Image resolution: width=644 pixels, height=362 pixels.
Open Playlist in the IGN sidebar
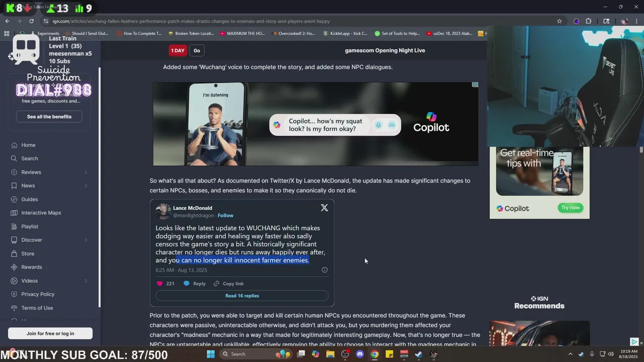[30, 226]
